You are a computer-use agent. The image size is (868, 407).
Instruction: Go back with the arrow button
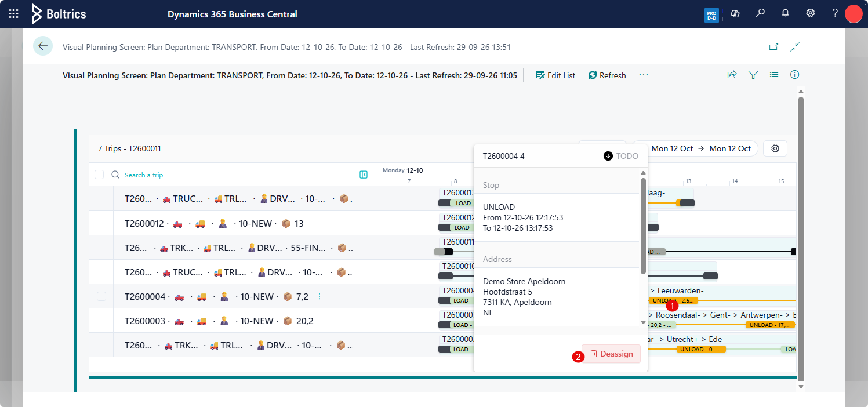point(43,46)
